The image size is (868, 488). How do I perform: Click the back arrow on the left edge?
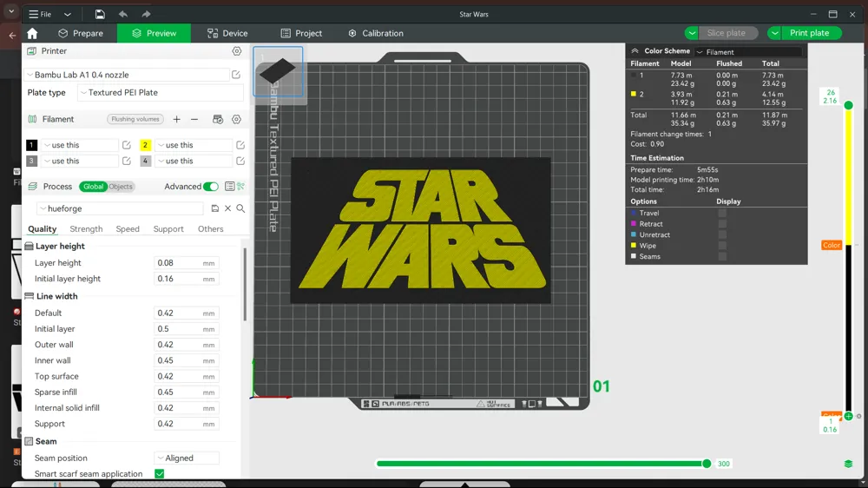pos(12,36)
